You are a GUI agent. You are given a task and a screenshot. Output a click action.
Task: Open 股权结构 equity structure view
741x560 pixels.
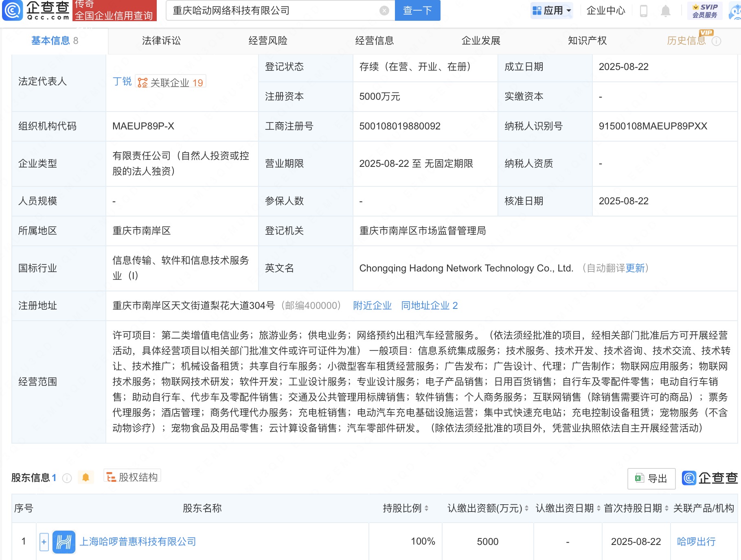pos(133,477)
